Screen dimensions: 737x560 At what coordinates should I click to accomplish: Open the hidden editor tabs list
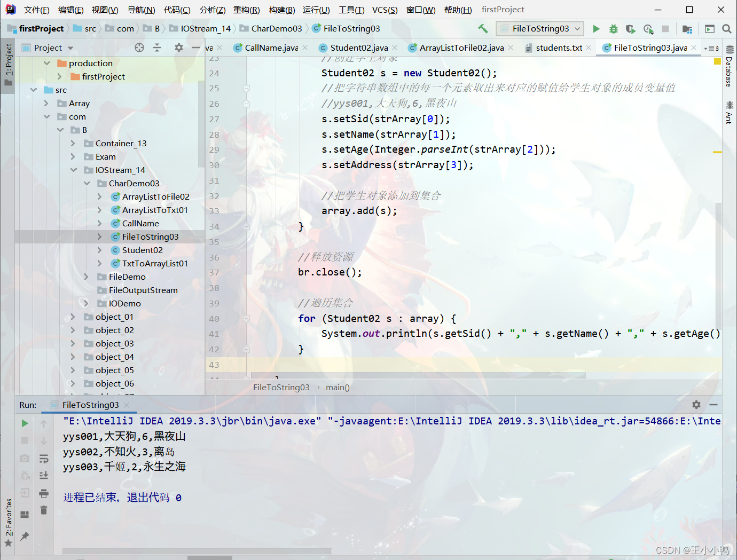[711, 48]
